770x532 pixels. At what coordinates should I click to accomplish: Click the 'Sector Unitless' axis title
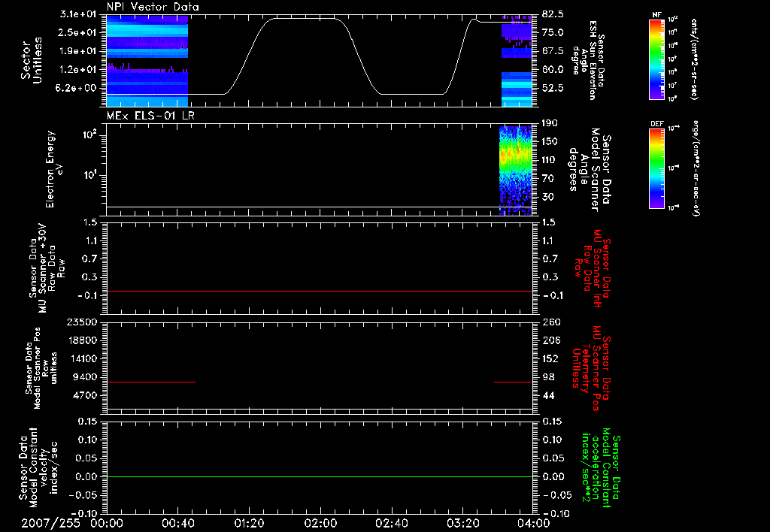(x=32, y=60)
